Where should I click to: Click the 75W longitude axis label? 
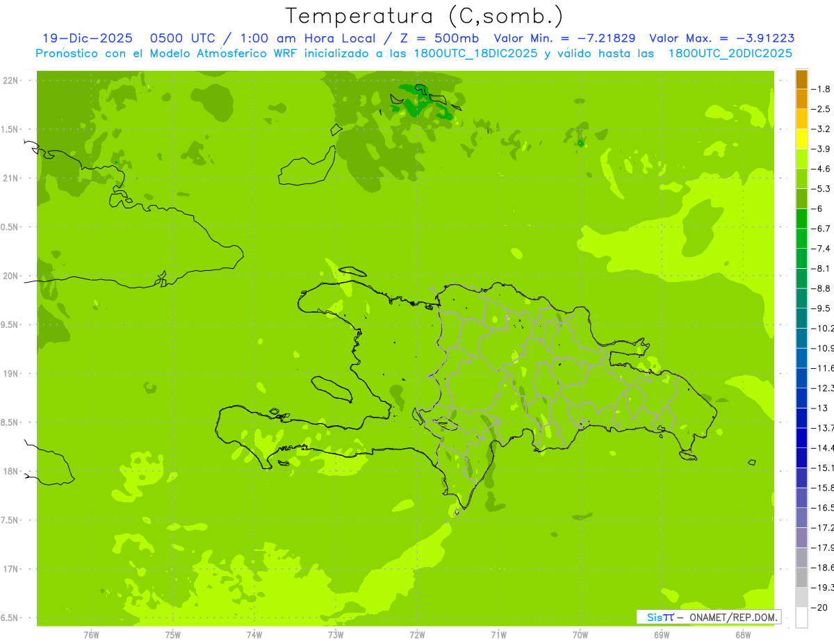point(173,635)
